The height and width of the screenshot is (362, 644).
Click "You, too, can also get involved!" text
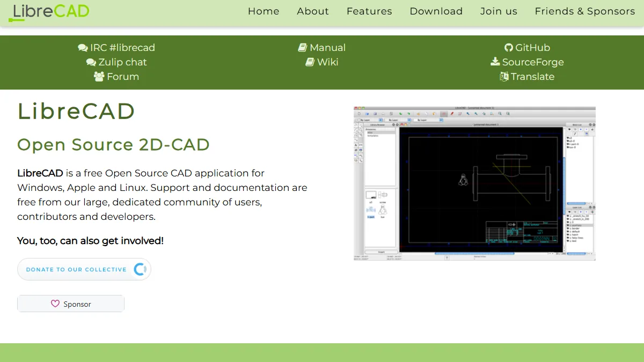pyautogui.click(x=90, y=241)
